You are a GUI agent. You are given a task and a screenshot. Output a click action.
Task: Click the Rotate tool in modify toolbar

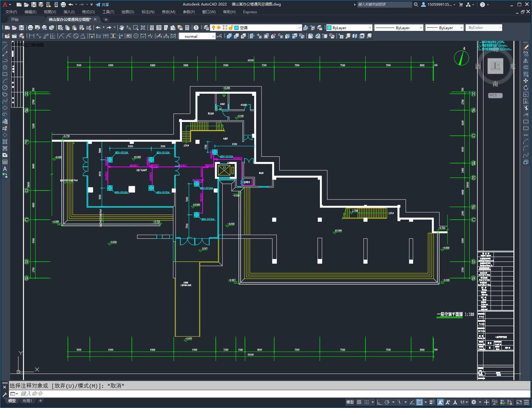point(526,88)
